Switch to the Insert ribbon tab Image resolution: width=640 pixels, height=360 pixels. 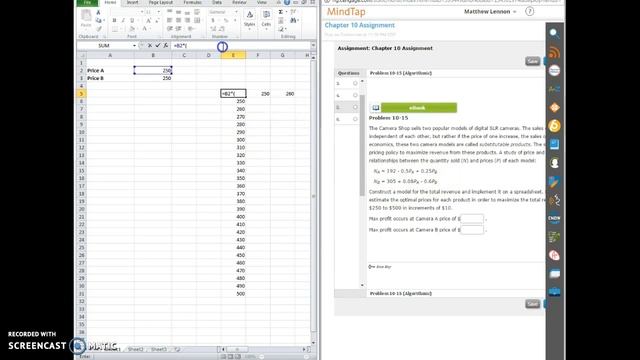132,2
